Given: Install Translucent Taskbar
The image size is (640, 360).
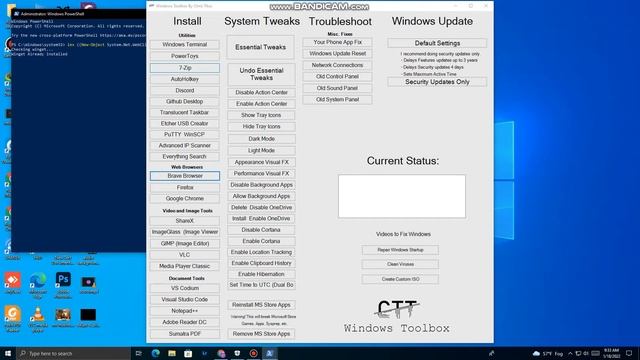Looking at the screenshot, I should pos(185,112).
